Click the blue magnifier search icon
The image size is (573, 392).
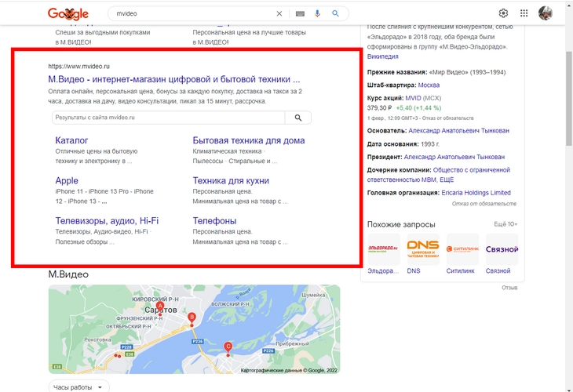coord(335,13)
